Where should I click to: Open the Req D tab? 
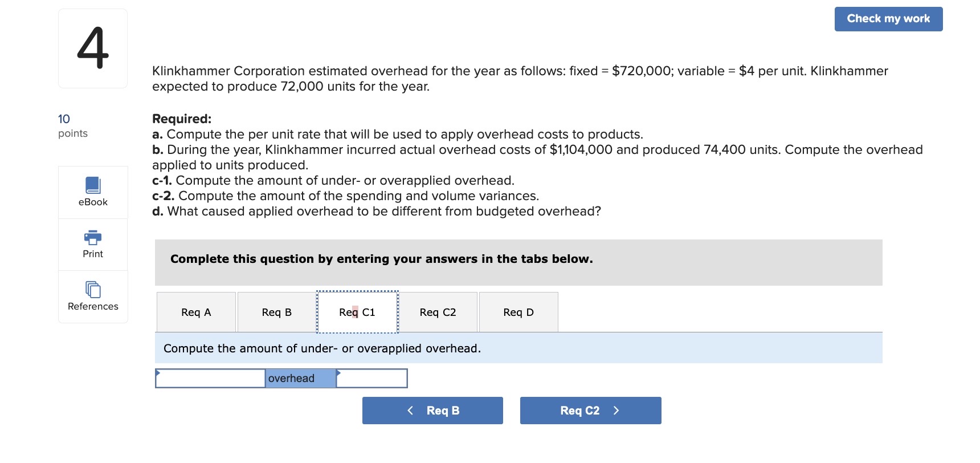click(518, 312)
